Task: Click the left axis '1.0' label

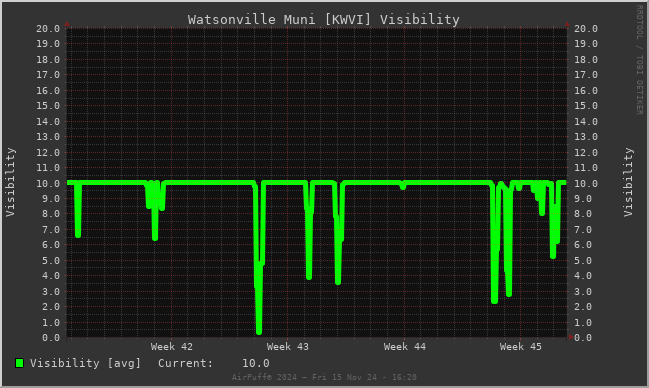Action: click(51, 323)
